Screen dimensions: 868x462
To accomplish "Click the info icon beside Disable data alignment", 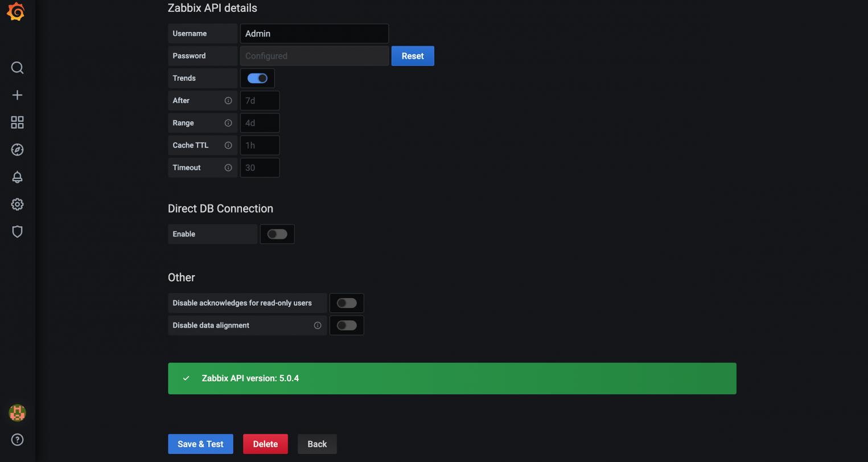I will click(x=318, y=325).
